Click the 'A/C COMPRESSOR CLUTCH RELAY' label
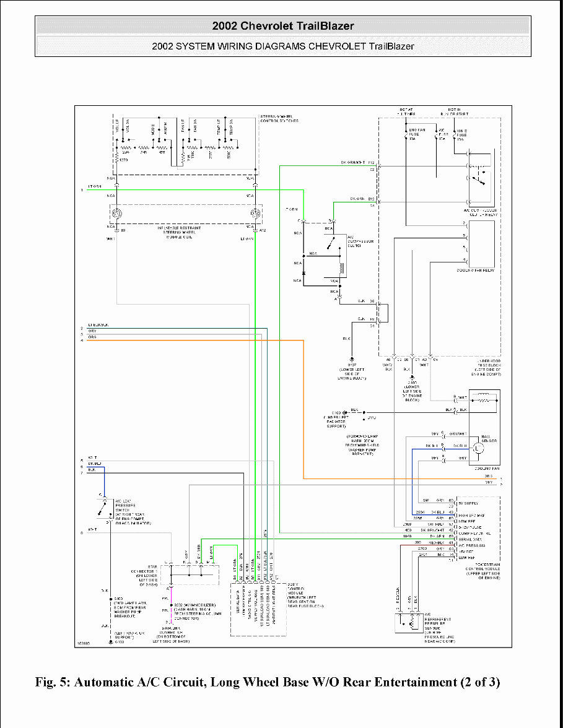The height and width of the screenshot is (728, 563). (480, 213)
